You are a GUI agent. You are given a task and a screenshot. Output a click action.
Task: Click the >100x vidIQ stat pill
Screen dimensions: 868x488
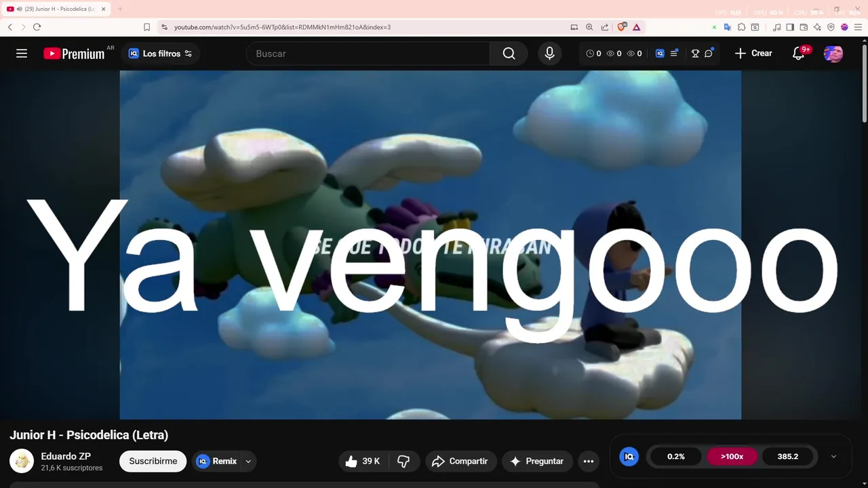[732, 456]
